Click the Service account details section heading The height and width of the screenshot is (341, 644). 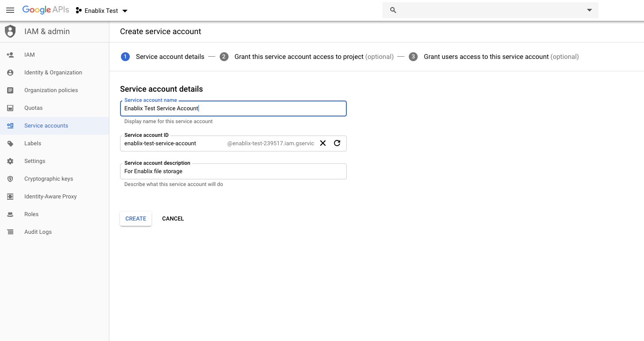pyautogui.click(x=162, y=89)
